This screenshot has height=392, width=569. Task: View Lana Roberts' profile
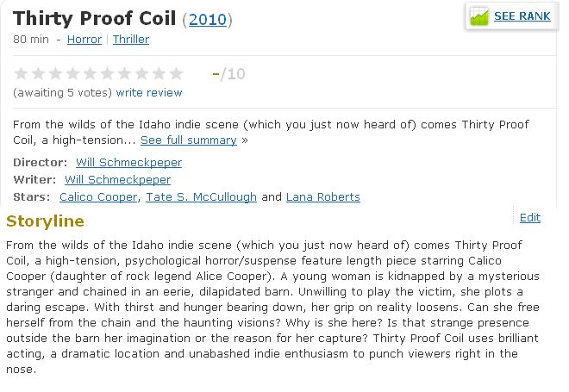pos(323,197)
